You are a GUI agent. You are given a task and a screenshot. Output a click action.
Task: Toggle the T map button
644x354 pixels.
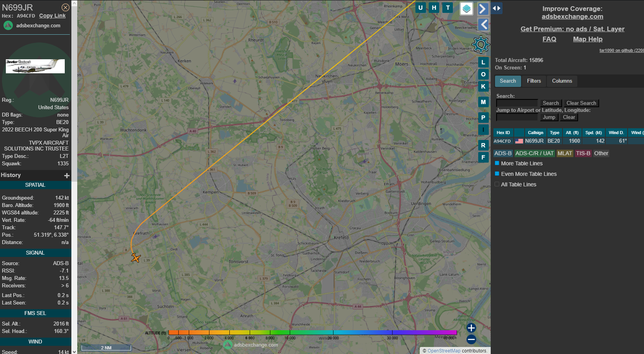click(448, 7)
